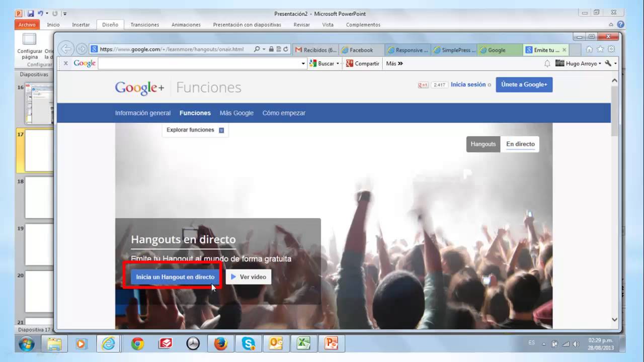This screenshot has width=644, height=362.
Task: Open the Insertar ribbon tab
Action: 80,25
